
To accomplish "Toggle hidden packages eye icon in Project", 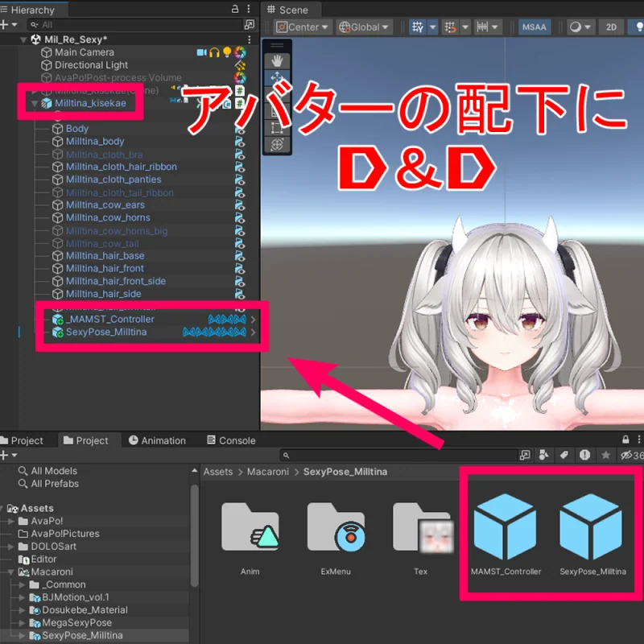I will [x=626, y=455].
